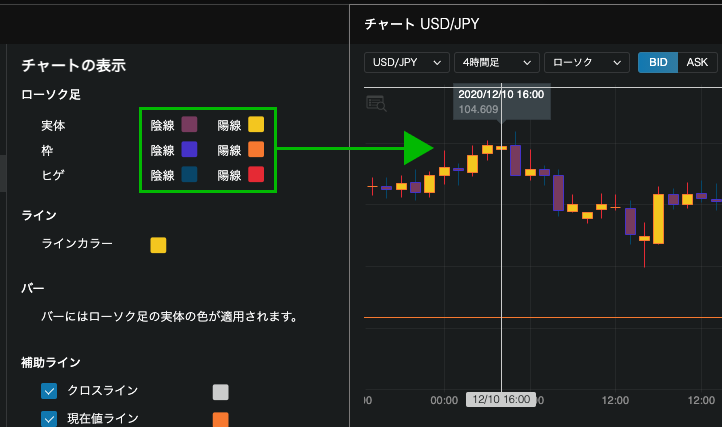Click the 2020/12/10 16:00 price tooltip
Viewport: 722px width, 427px height.
[x=501, y=101]
